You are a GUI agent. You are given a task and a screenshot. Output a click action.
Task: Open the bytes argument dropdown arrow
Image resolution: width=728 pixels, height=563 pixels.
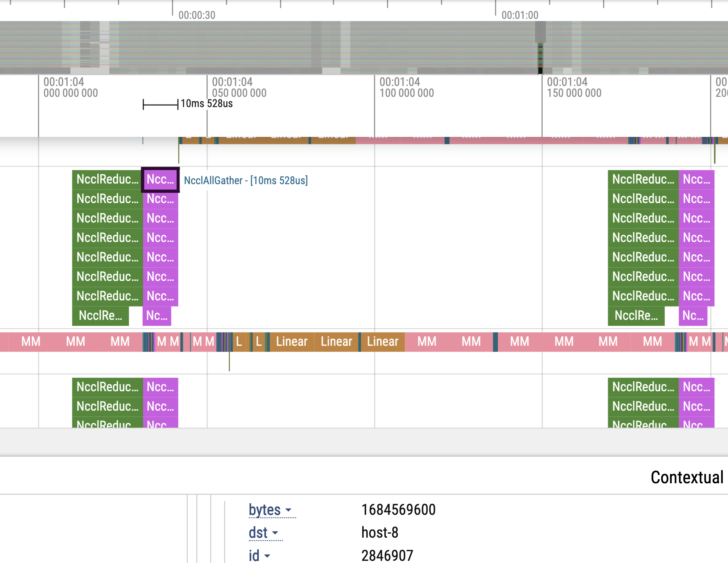click(288, 510)
